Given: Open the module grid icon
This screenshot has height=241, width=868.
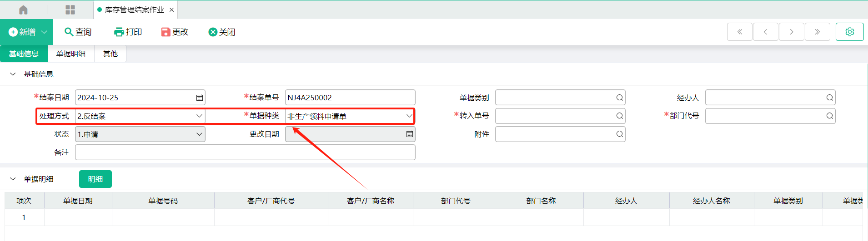Looking at the screenshot, I should (70, 10).
